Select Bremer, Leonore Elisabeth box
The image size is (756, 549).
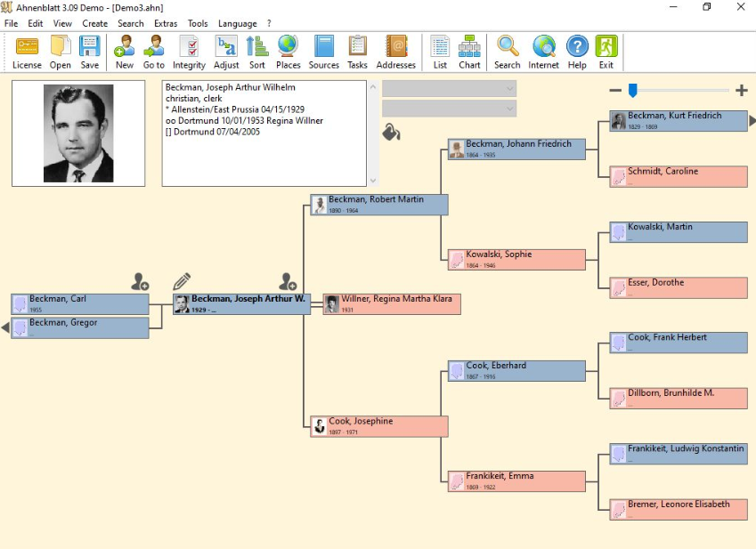679,510
